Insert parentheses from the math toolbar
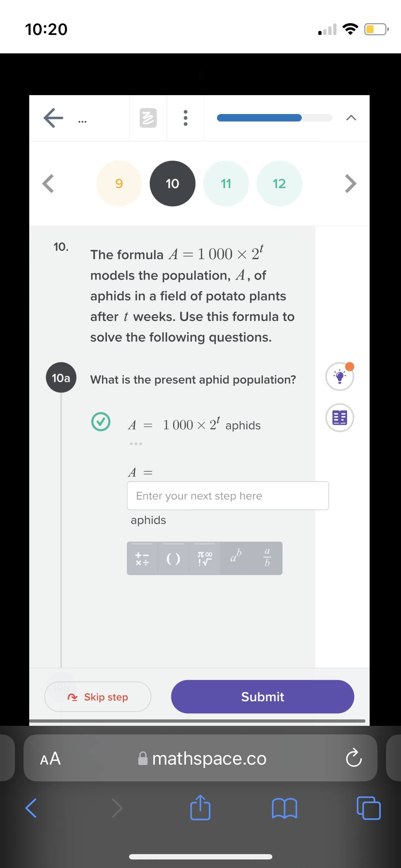 tap(173, 558)
